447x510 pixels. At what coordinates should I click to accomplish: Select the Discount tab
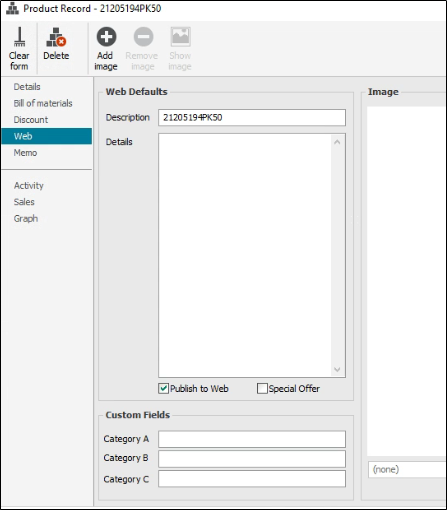(x=31, y=120)
